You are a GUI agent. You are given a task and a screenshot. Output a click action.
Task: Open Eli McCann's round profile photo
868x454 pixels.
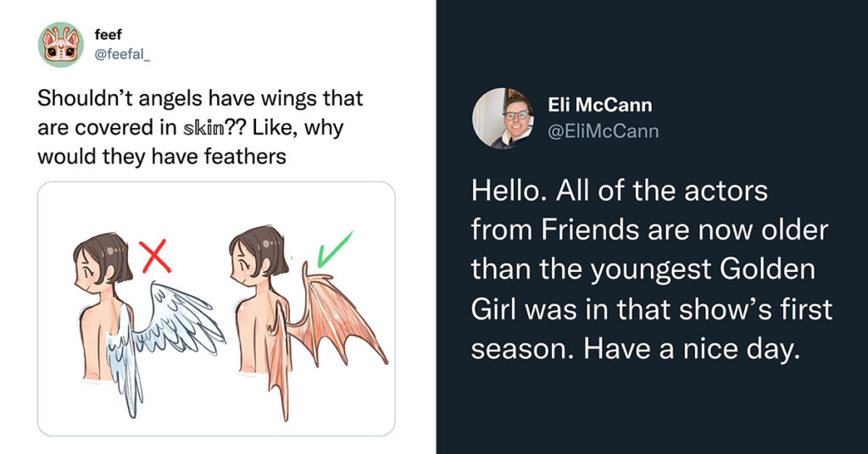click(x=503, y=119)
